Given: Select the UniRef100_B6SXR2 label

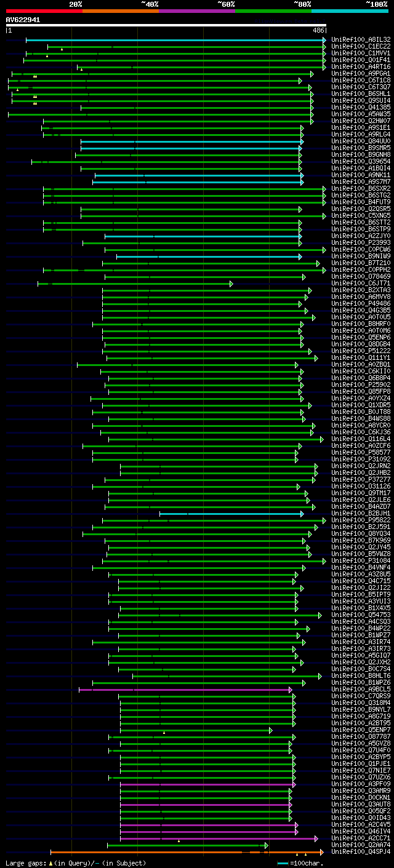Looking at the screenshot, I should point(361,189).
